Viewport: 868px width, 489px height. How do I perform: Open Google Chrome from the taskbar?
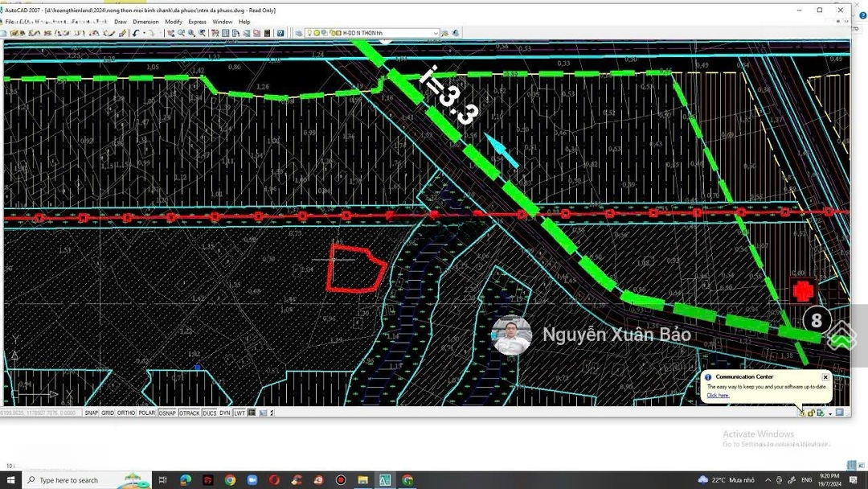point(230,480)
